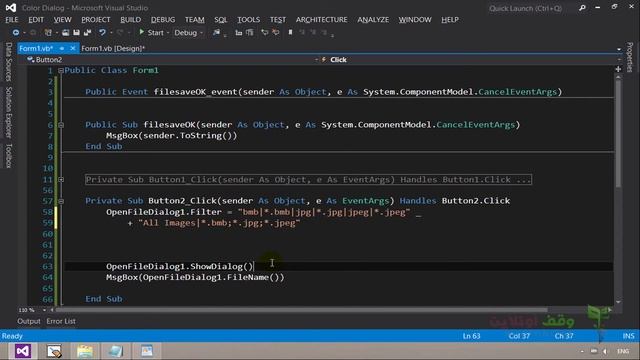This screenshot has height=360, width=640.
Task: Switch to the Form1.vb [Design] tab
Action: point(113,48)
